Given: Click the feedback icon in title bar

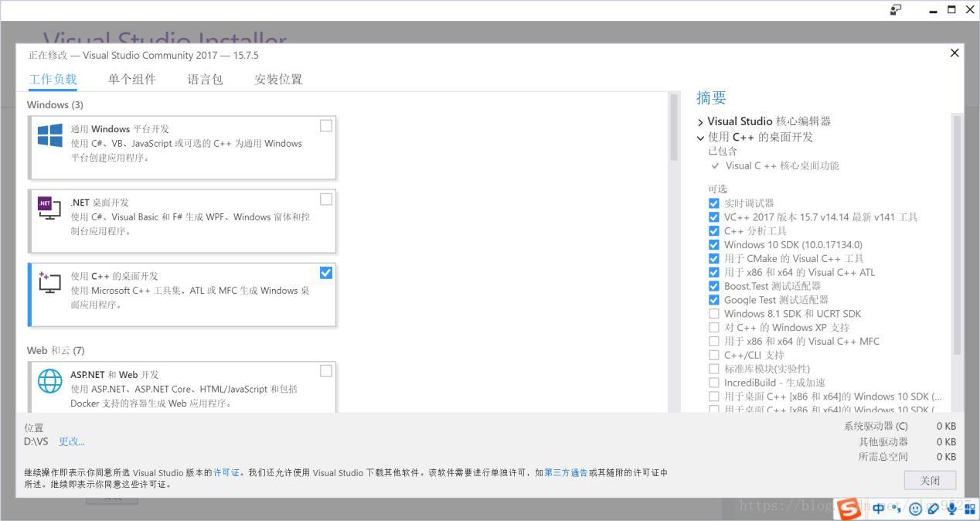Looking at the screenshot, I should 896,9.
